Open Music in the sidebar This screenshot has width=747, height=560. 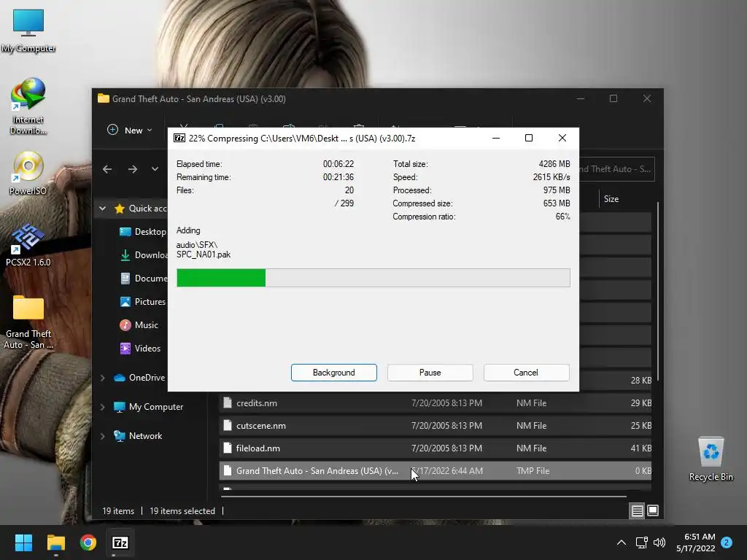click(139, 324)
